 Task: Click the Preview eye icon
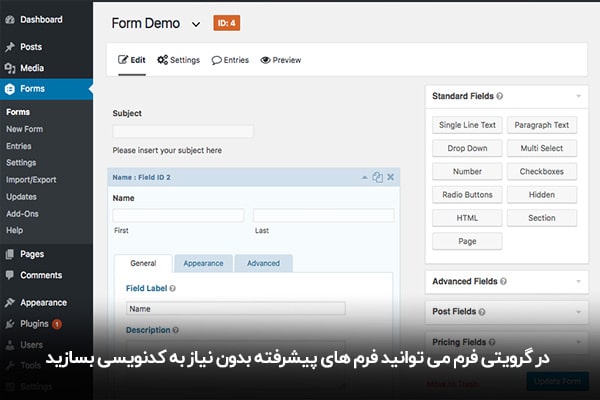(265, 60)
